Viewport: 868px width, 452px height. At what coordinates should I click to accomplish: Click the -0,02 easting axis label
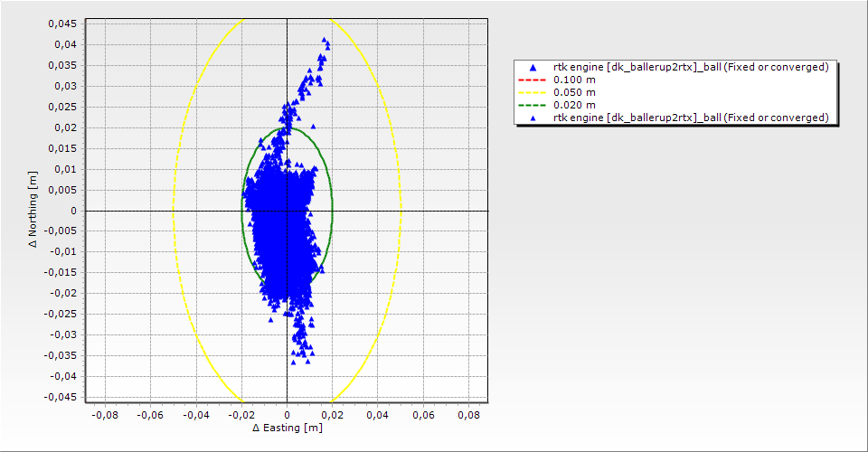[x=241, y=415]
